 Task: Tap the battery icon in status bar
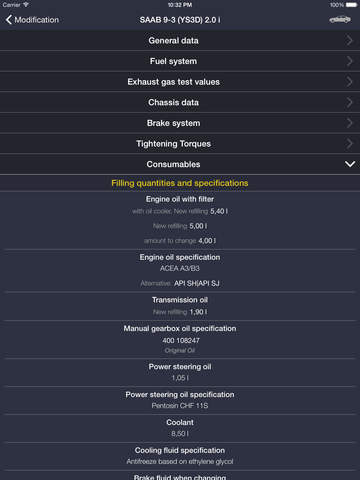(x=351, y=5)
